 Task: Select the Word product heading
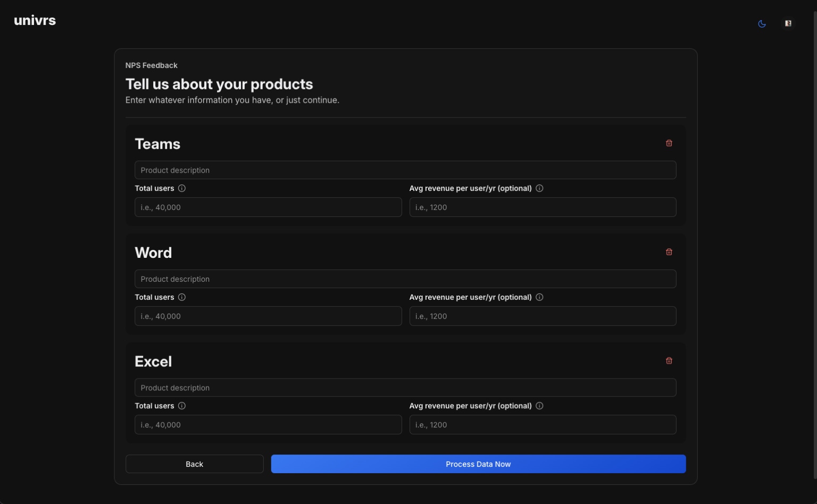(x=153, y=253)
